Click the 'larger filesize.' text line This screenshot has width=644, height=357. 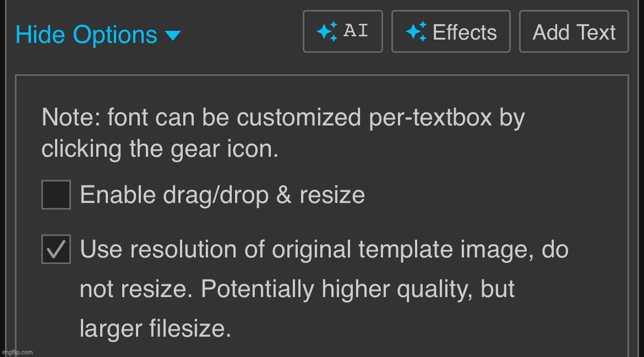click(155, 329)
